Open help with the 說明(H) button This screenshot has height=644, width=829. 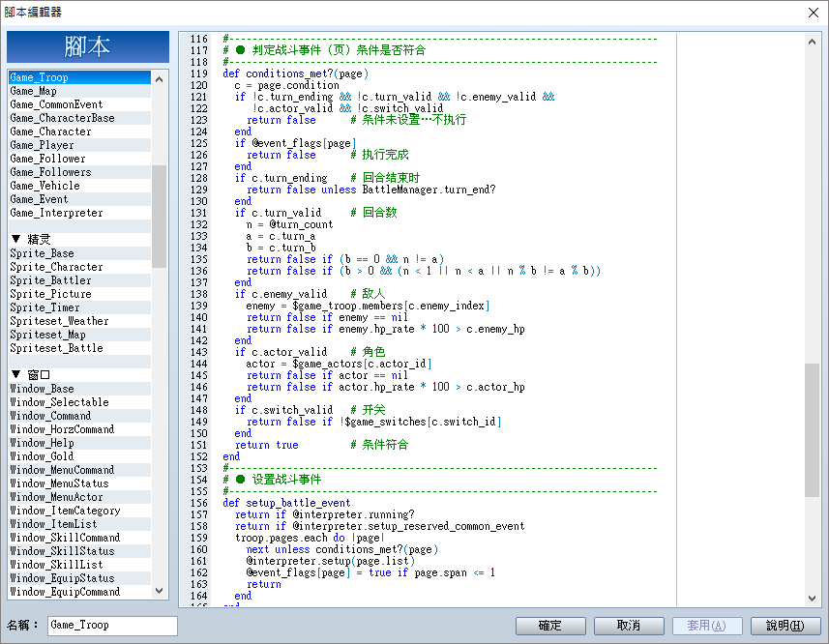tap(785, 626)
